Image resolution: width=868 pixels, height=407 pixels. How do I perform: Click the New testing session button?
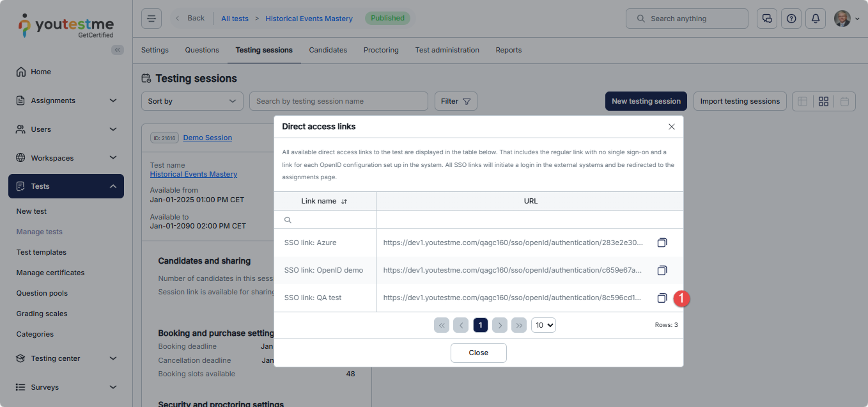pyautogui.click(x=646, y=101)
